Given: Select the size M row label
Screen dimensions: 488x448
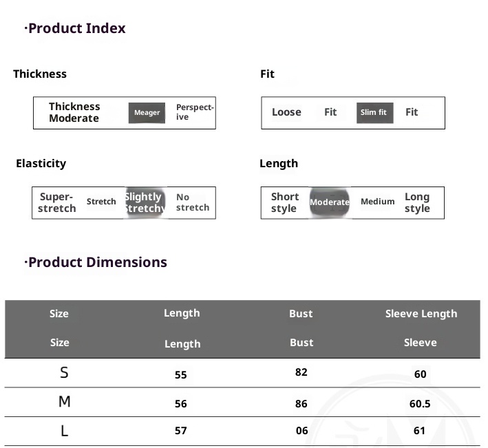Looking at the screenshot, I should (x=64, y=402).
